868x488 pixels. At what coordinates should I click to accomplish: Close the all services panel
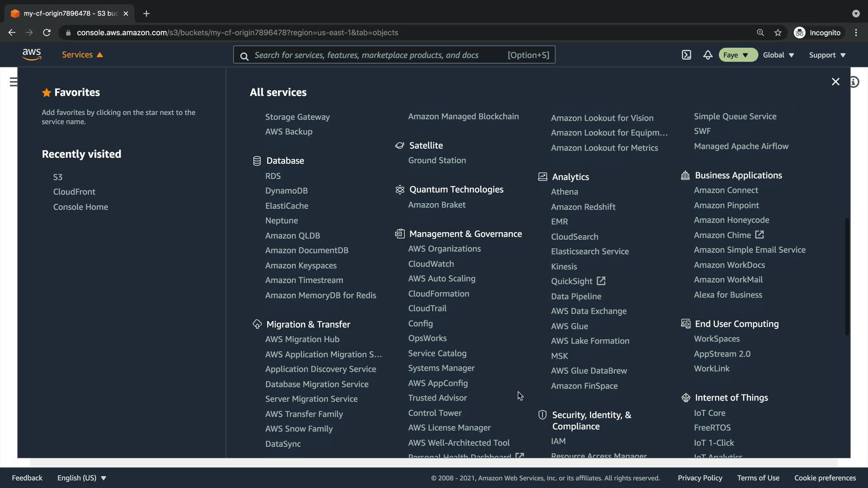tap(835, 82)
